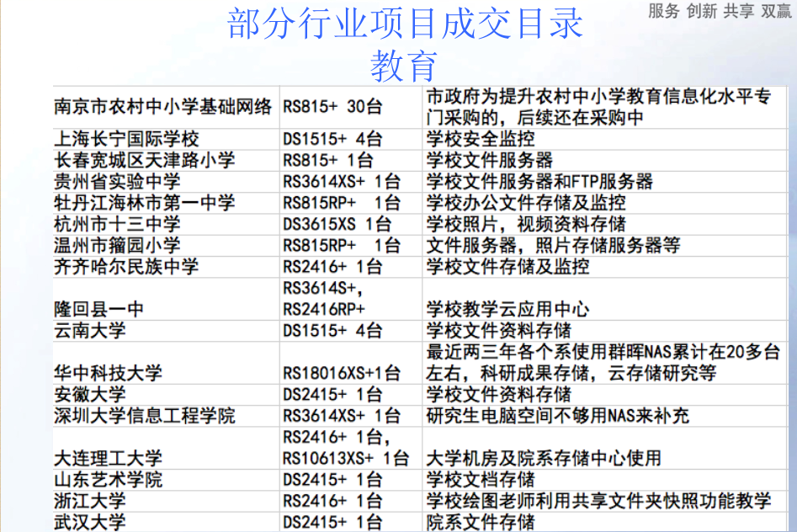
Task: Click the "山东艺术学院" row name
Action: (x=108, y=480)
